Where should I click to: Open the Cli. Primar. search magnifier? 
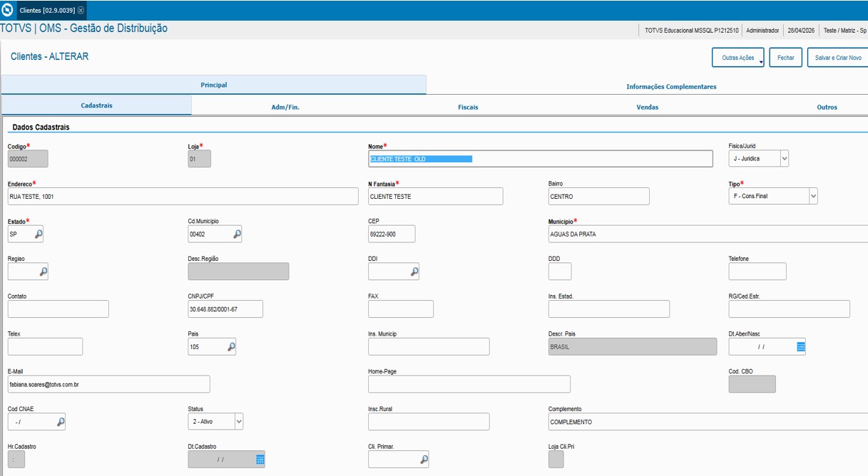click(x=424, y=460)
